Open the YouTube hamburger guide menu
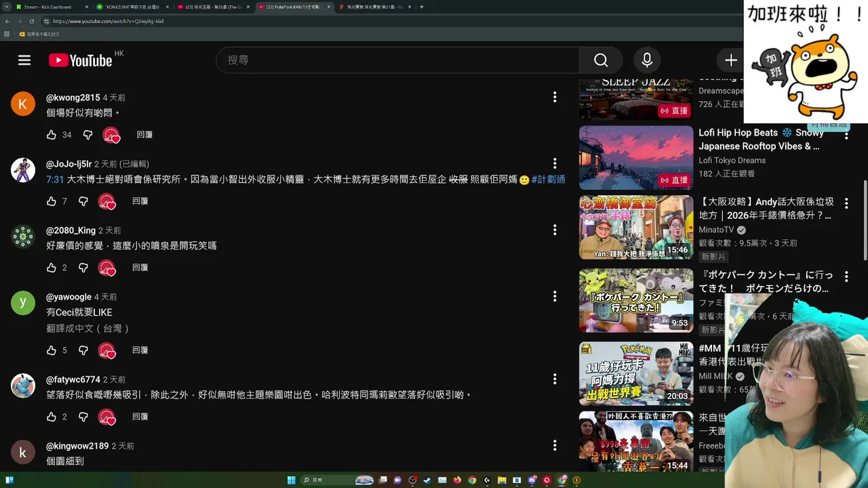868x488 pixels. coord(24,60)
